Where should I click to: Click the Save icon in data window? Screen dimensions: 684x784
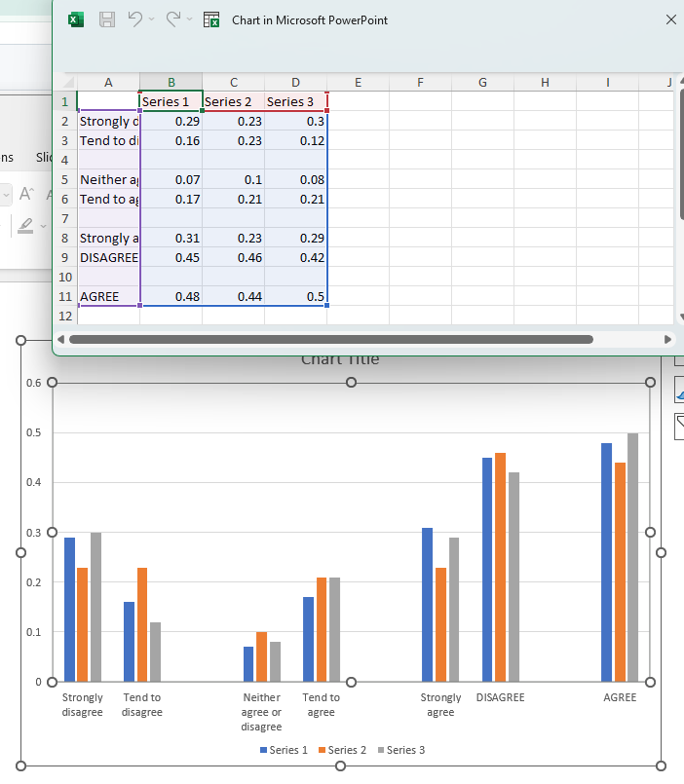[x=107, y=19]
